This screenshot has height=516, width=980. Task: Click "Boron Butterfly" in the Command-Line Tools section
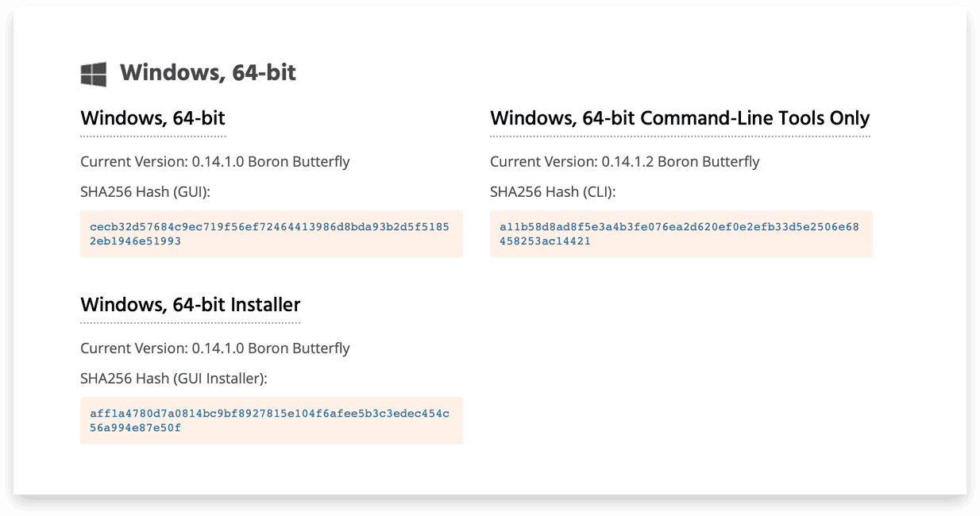[x=708, y=162]
